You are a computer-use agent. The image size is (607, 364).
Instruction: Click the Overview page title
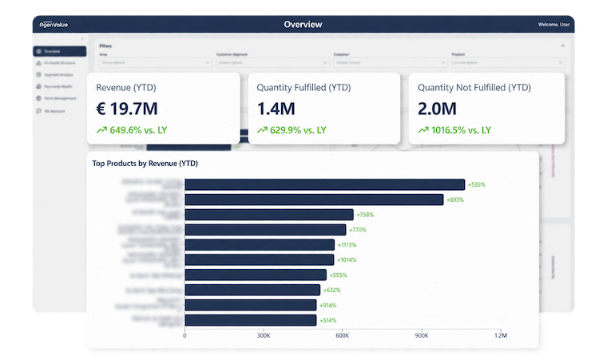pos(303,25)
